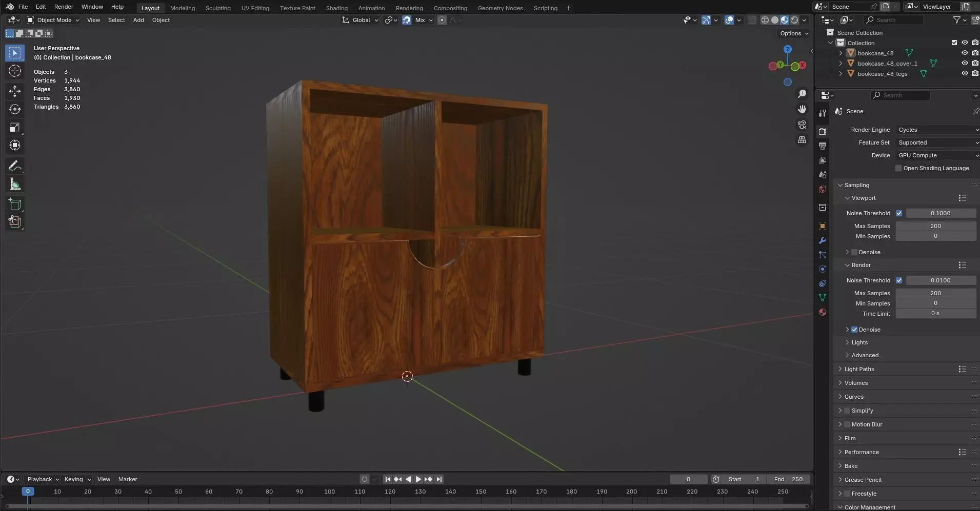
Task: Play the animation forward
Action: coord(418,479)
